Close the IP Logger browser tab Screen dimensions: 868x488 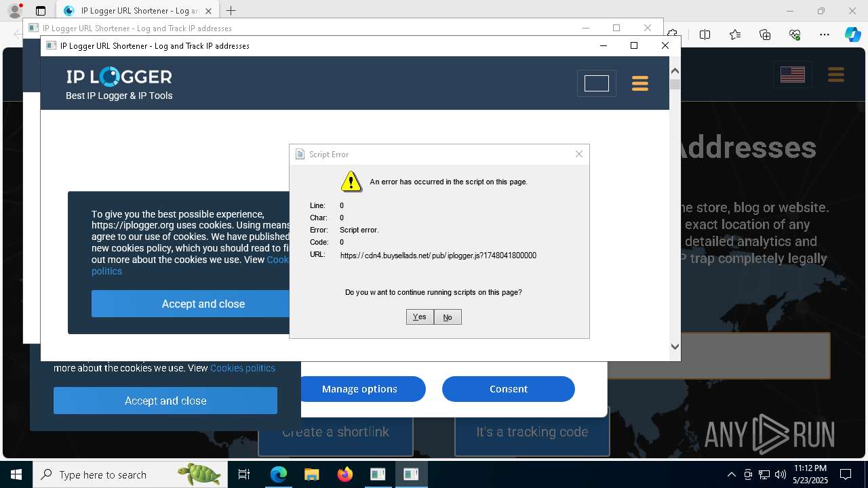(209, 11)
